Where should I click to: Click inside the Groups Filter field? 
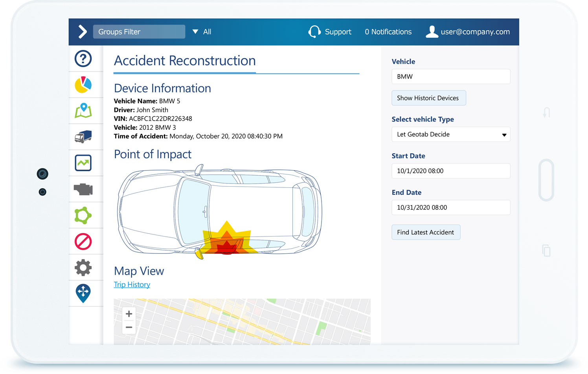point(139,32)
